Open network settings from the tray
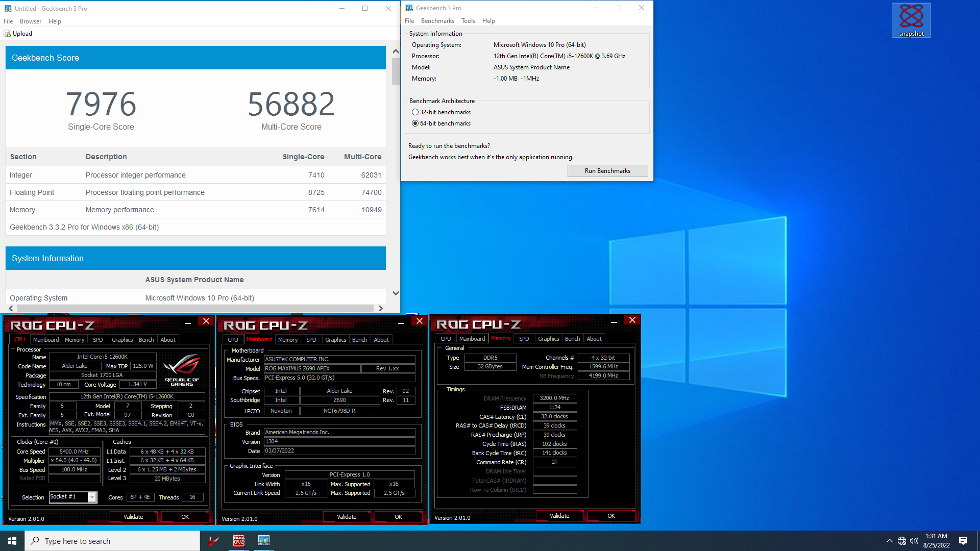Image resolution: width=980 pixels, height=551 pixels. (x=902, y=541)
